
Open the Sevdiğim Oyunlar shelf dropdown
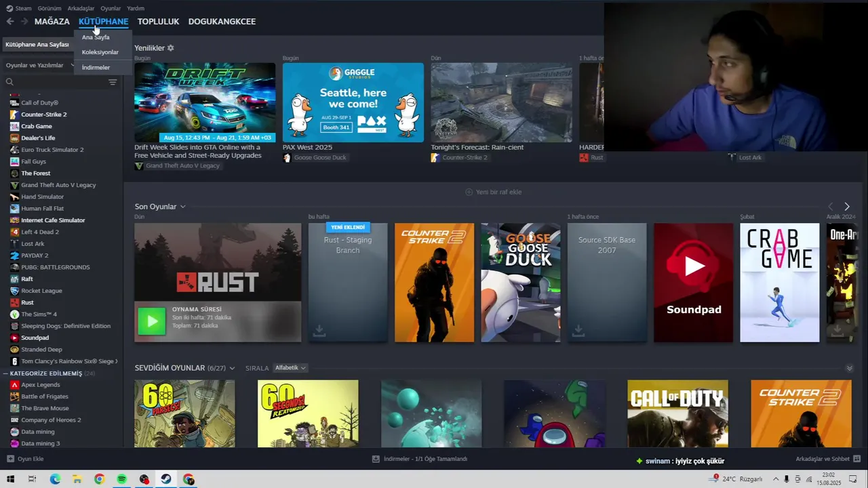pos(232,368)
